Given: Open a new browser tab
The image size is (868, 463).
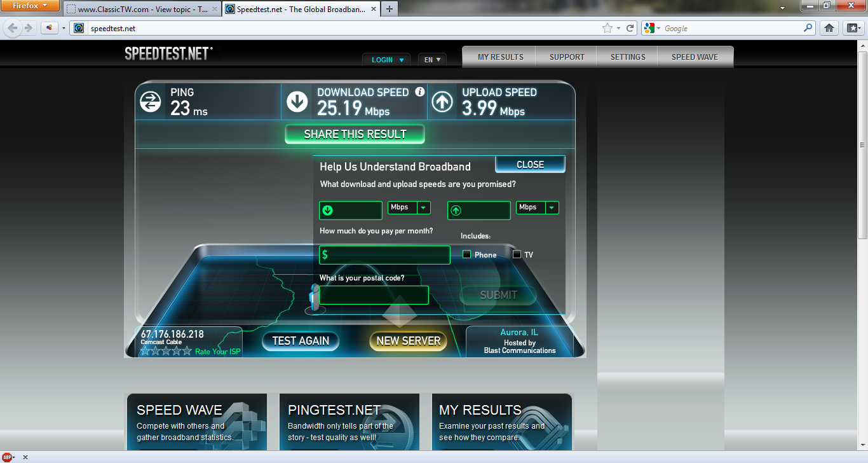Looking at the screenshot, I should coord(389,9).
